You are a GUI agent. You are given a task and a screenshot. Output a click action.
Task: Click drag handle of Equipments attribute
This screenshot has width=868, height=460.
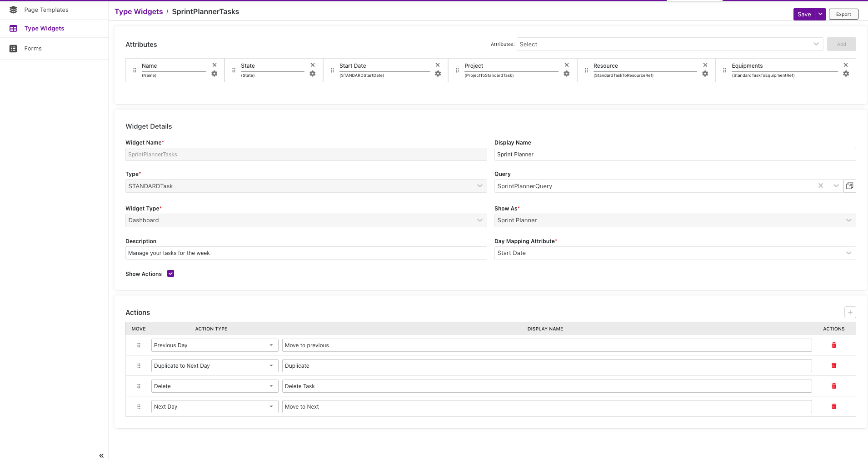[x=724, y=70]
